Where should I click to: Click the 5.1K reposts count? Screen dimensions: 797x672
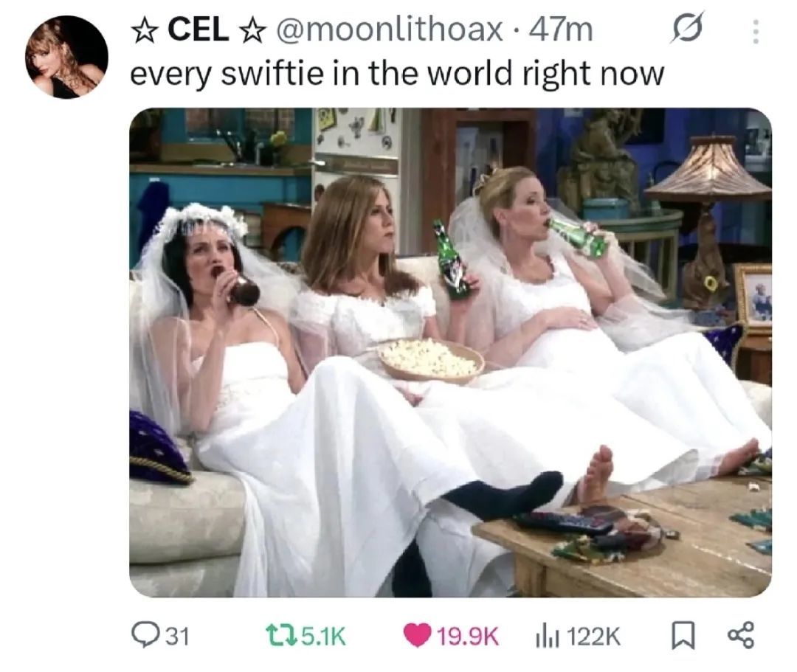323,636
